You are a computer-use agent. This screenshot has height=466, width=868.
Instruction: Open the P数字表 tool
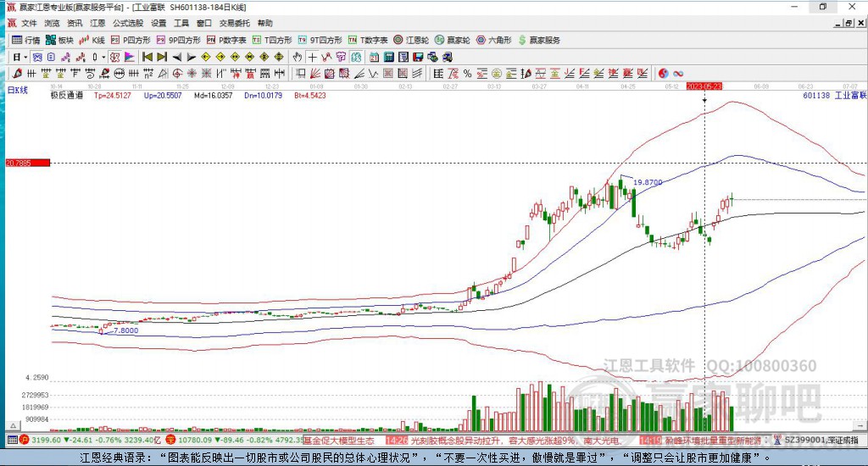[x=226, y=40]
